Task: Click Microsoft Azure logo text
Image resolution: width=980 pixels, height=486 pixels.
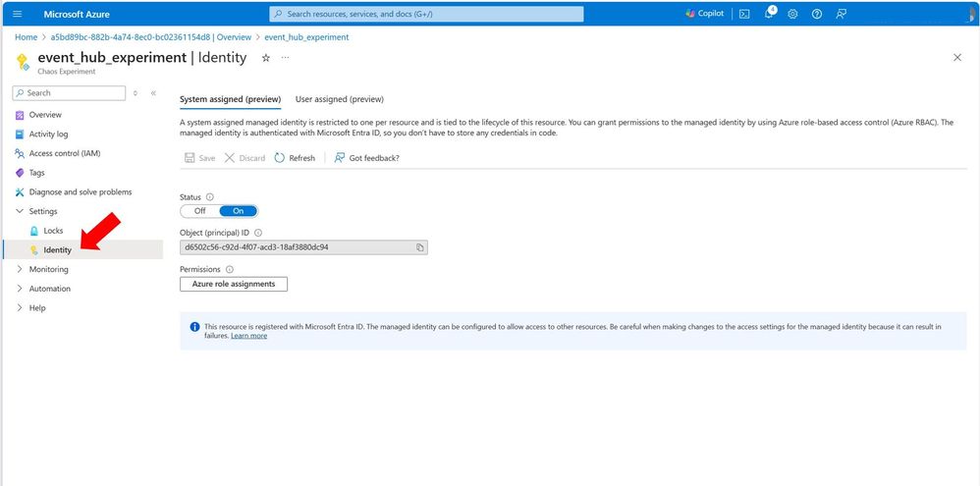Action: 77,14
